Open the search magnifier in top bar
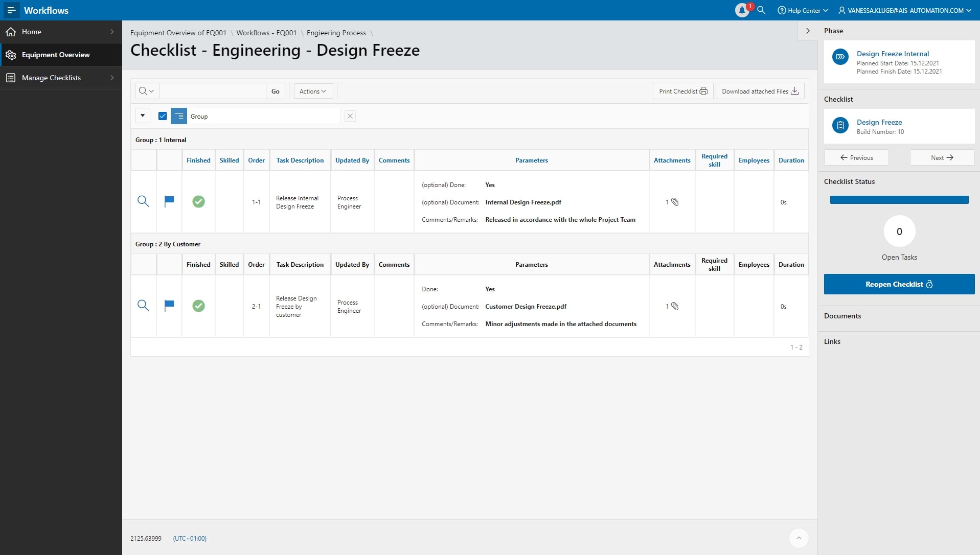This screenshot has width=980, height=555. coord(761,10)
